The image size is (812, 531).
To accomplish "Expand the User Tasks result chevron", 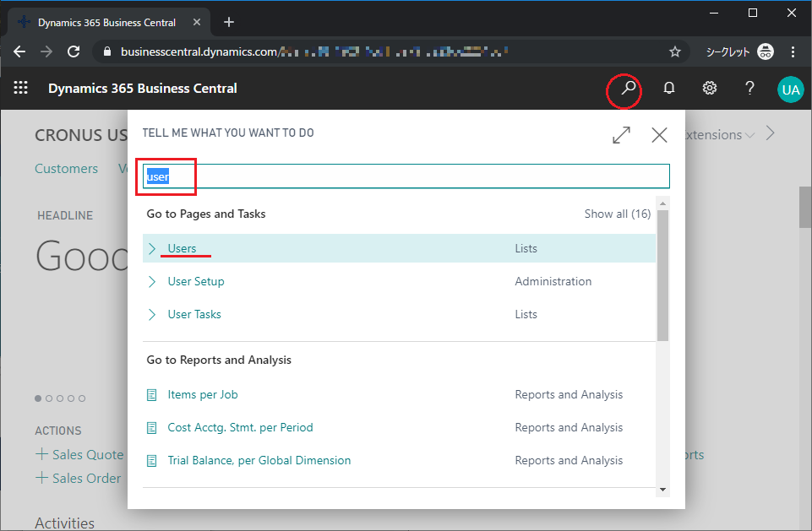I will [152, 315].
